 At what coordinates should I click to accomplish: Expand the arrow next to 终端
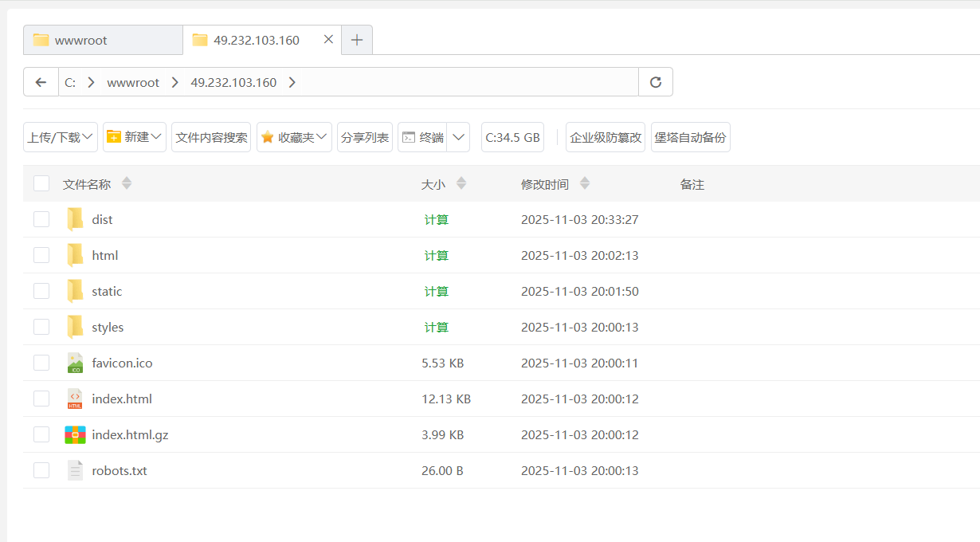pyautogui.click(x=458, y=137)
